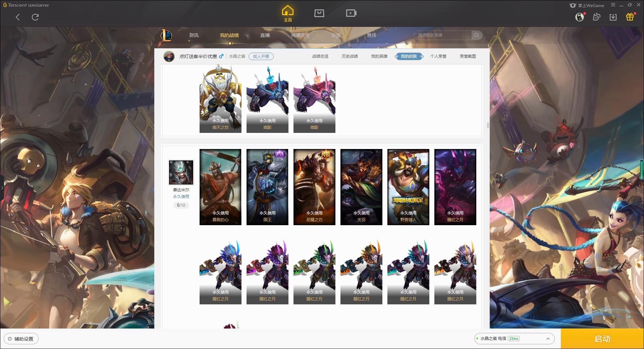Click the summoner profile avatar icon
The height and width of the screenshot is (349, 644).
[169, 56]
